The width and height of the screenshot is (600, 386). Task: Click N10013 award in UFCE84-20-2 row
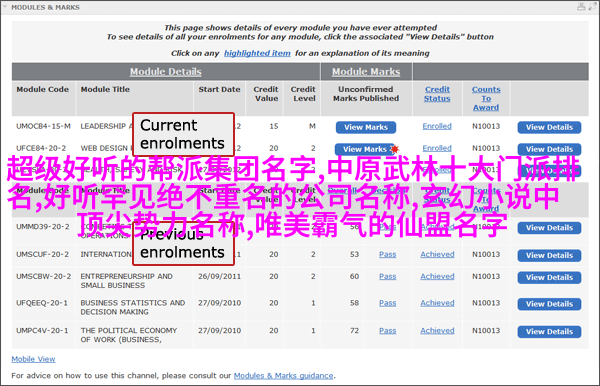pos(486,148)
